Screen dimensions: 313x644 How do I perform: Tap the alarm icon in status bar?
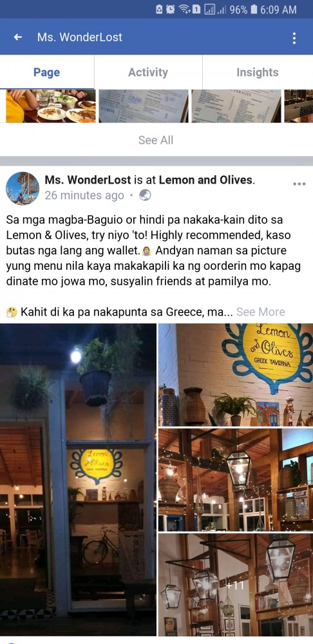pyautogui.click(x=171, y=10)
